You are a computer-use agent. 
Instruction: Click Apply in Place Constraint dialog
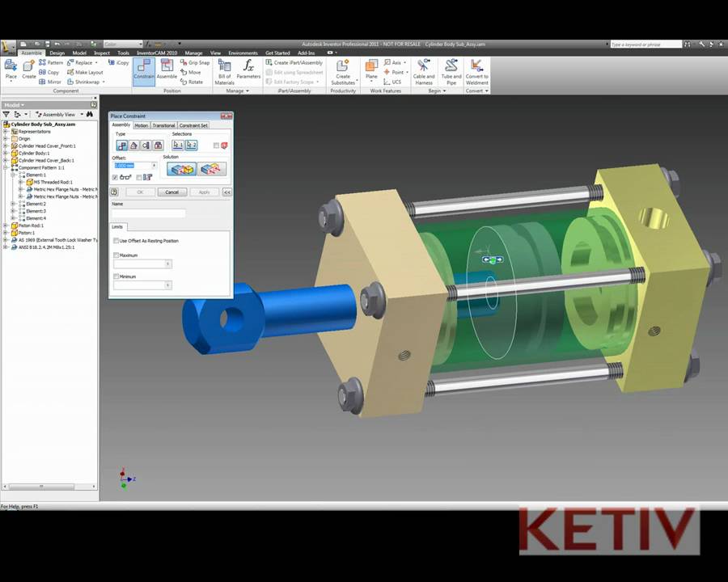[x=205, y=192]
